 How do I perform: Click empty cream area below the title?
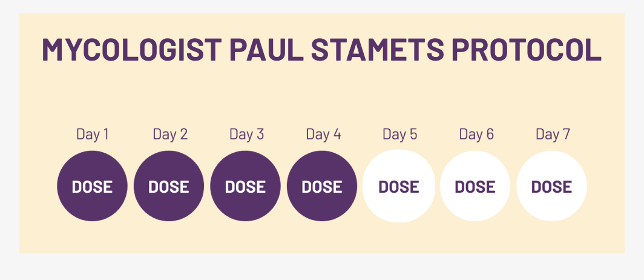(321, 94)
